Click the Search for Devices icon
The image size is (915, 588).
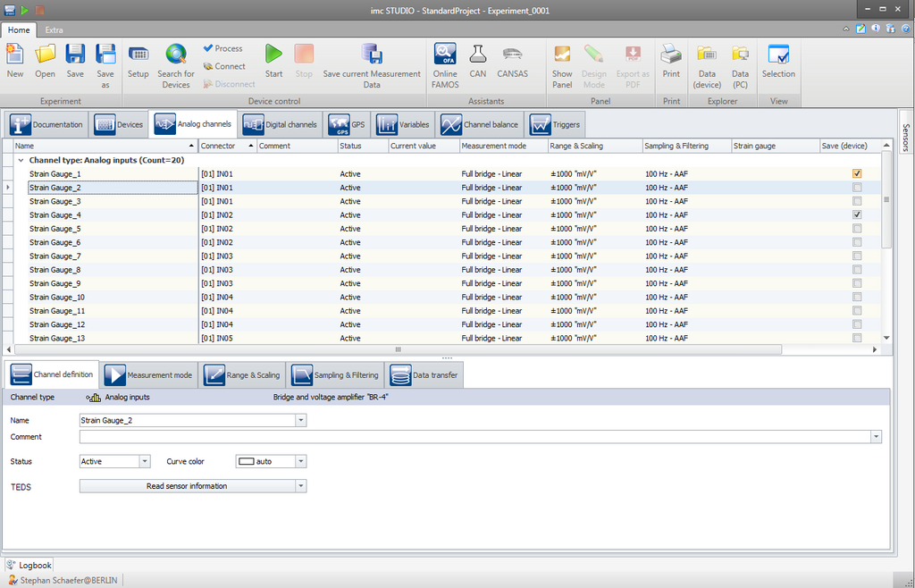pos(176,55)
